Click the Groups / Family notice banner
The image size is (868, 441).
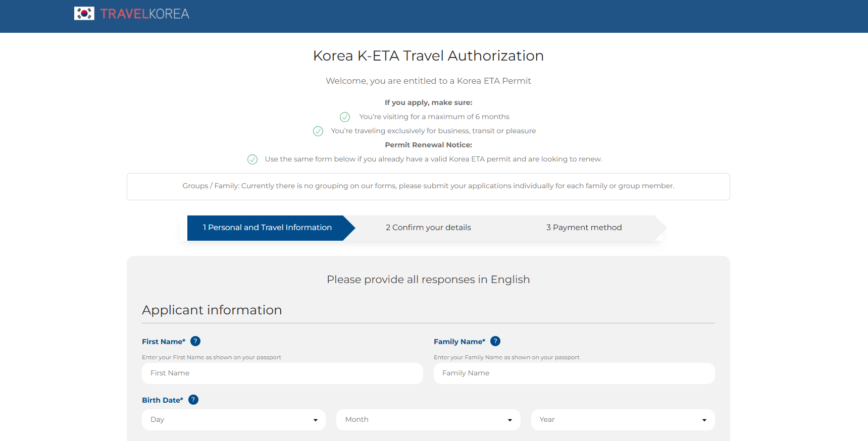click(428, 186)
